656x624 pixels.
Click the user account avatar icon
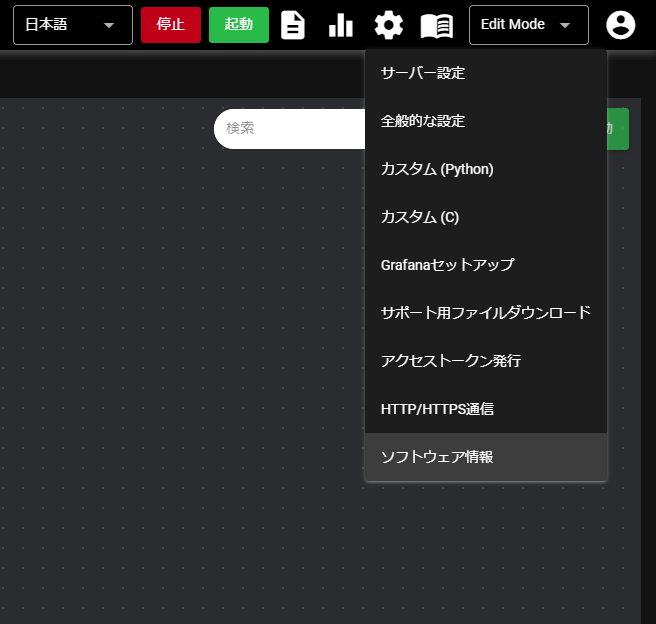[621, 25]
